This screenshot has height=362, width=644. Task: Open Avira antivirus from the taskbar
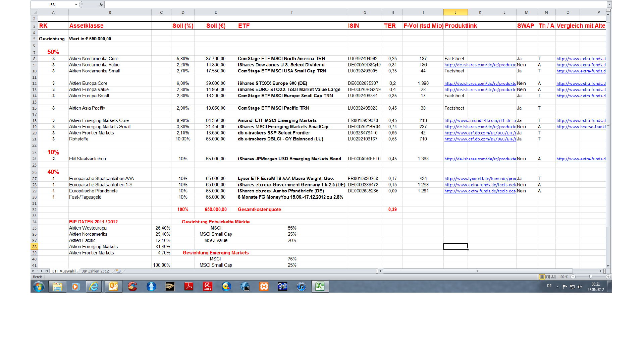click(x=208, y=287)
